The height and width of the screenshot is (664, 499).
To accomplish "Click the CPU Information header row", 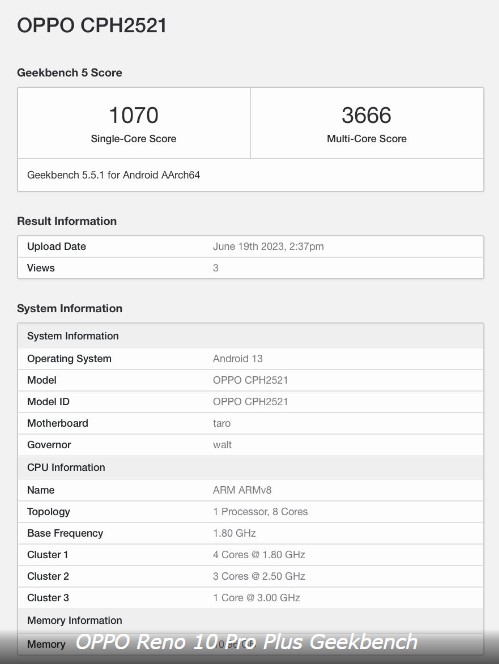I will click(x=250, y=468).
